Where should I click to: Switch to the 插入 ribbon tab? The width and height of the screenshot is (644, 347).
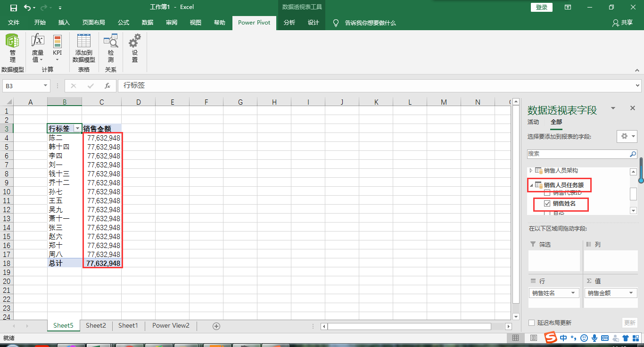(64, 23)
